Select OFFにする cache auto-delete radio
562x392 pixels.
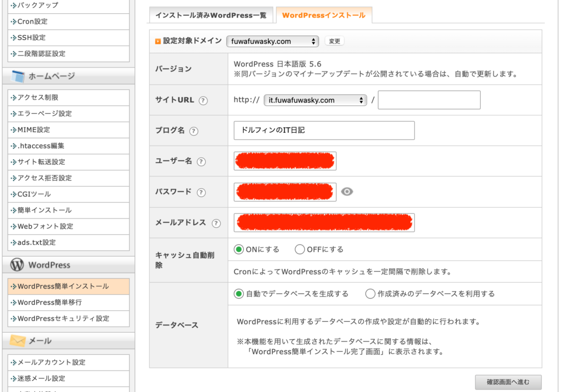300,249
